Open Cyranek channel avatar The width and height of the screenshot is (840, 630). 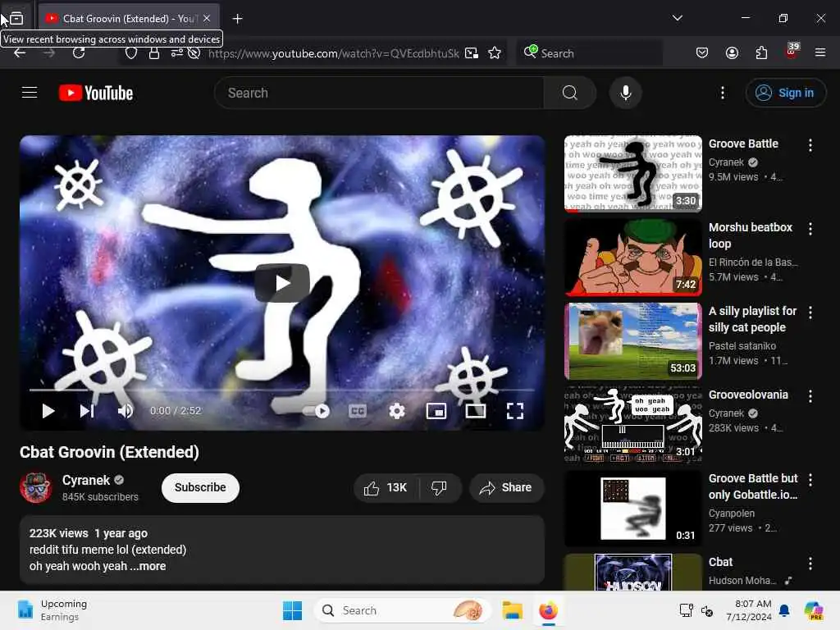point(36,487)
